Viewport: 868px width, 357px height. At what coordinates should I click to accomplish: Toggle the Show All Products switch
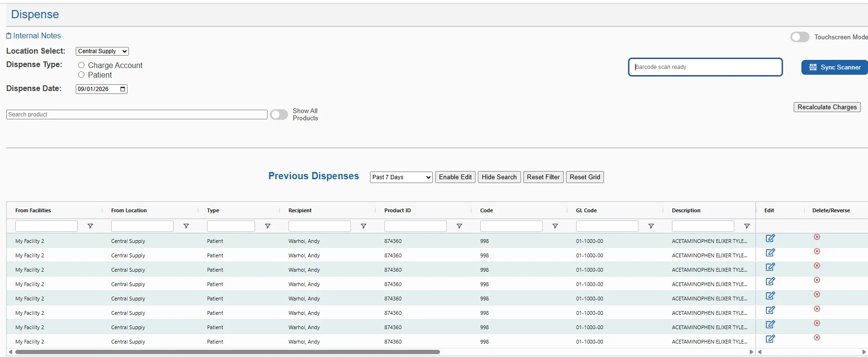tap(279, 115)
